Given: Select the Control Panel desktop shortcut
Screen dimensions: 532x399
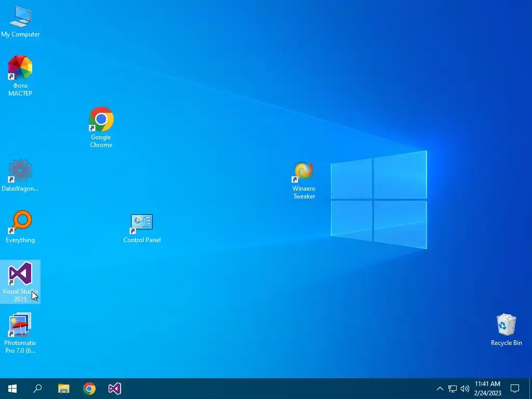Looking at the screenshot, I should 142,229.
